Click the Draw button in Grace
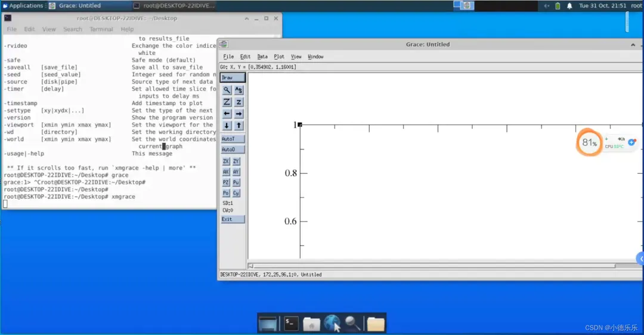644x335 pixels. [x=233, y=78]
